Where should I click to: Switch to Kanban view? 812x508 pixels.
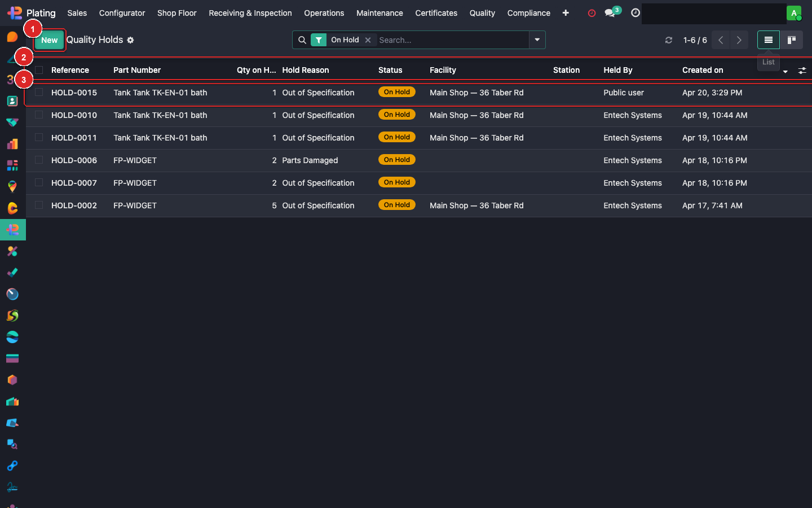pyautogui.click(x=792, y=40)
